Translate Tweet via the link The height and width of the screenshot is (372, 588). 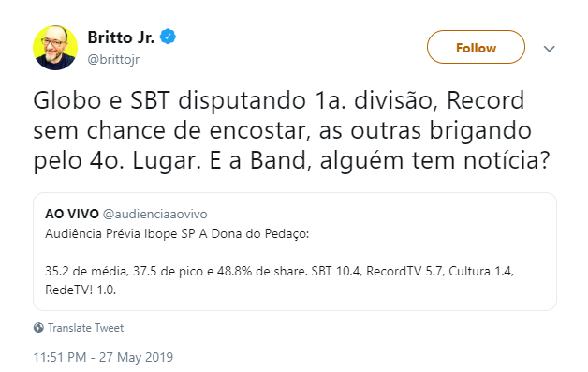click(85, 328)
